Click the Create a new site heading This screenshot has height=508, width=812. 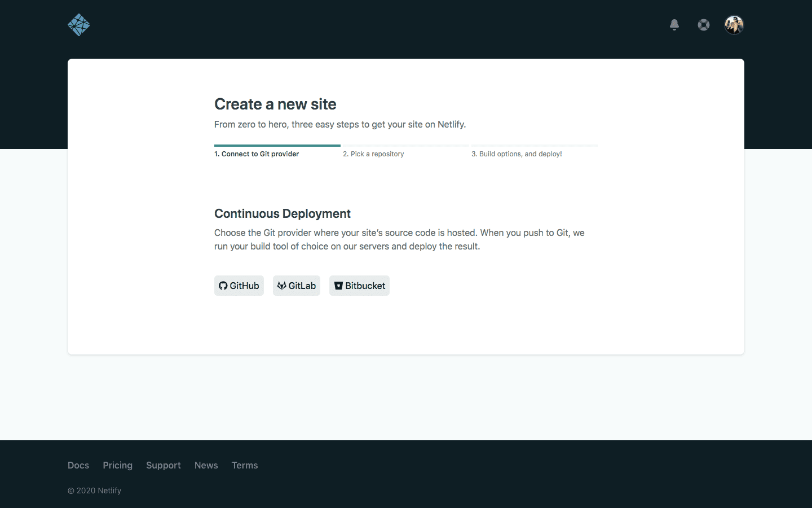[x=275, y=104]
